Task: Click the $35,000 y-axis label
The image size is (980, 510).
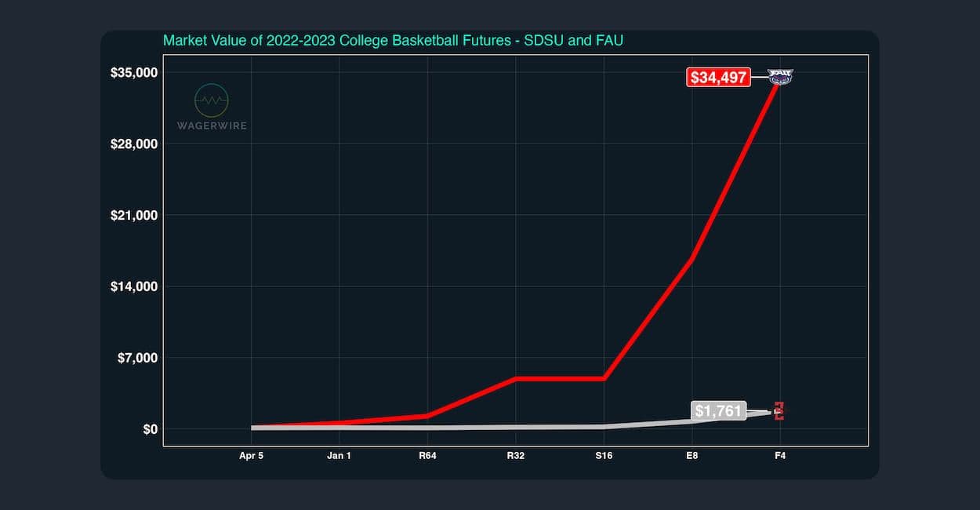Action: pyautogui.click(x=135, y=73)
